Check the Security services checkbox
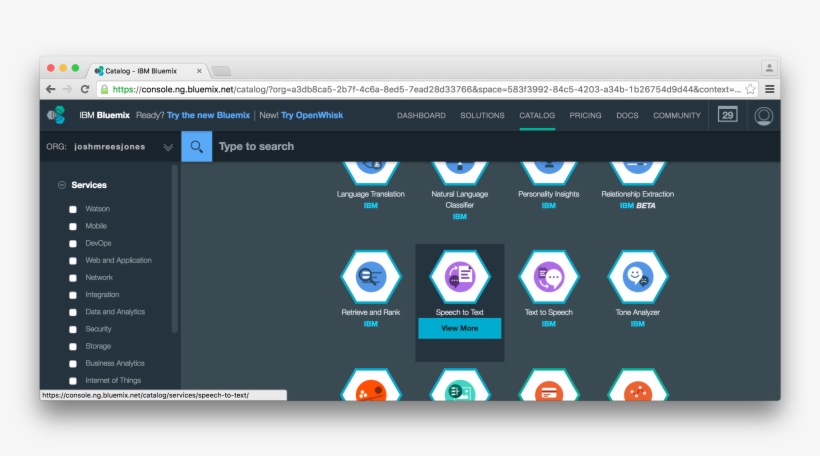This screenshot has width=820, height=456. tap(73, 329)
